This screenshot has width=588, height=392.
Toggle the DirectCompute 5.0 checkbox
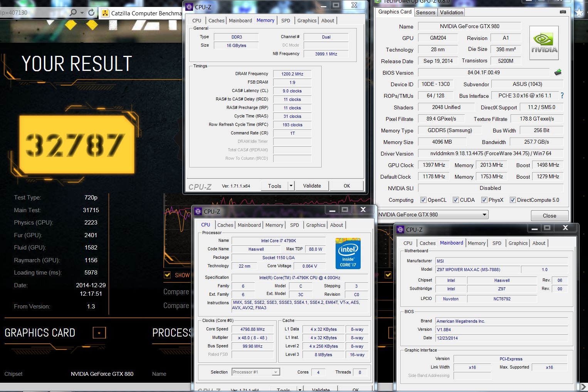[x=513, y=200]
